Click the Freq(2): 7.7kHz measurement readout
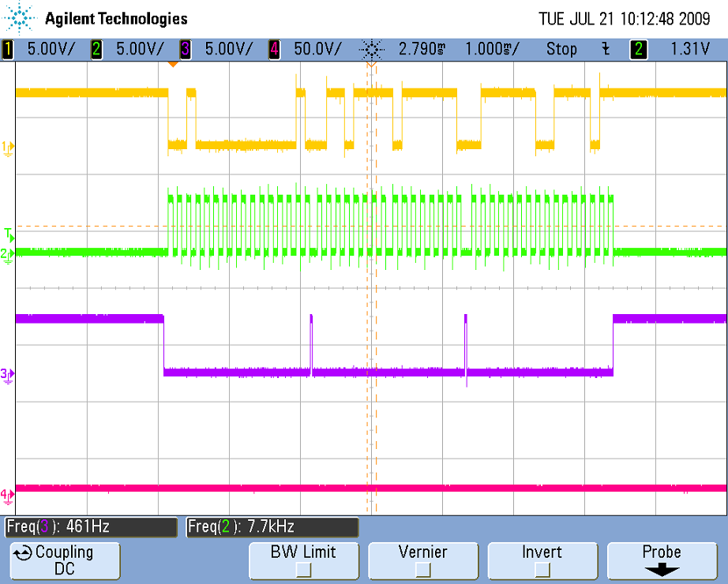Viewport: 728px width, 584px height. click(272, 527)
